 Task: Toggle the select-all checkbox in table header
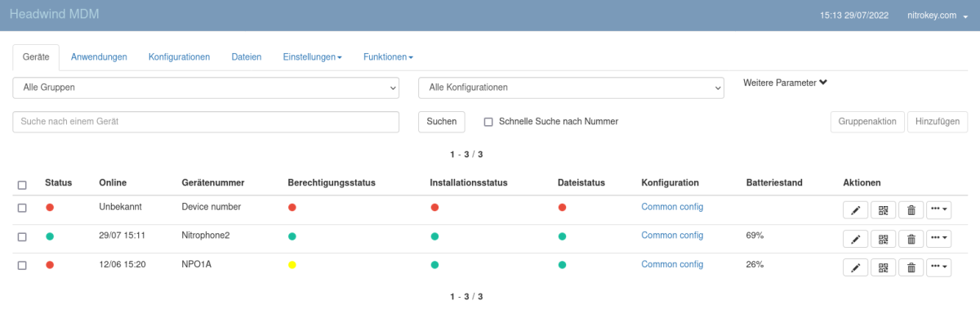(22, 184)
